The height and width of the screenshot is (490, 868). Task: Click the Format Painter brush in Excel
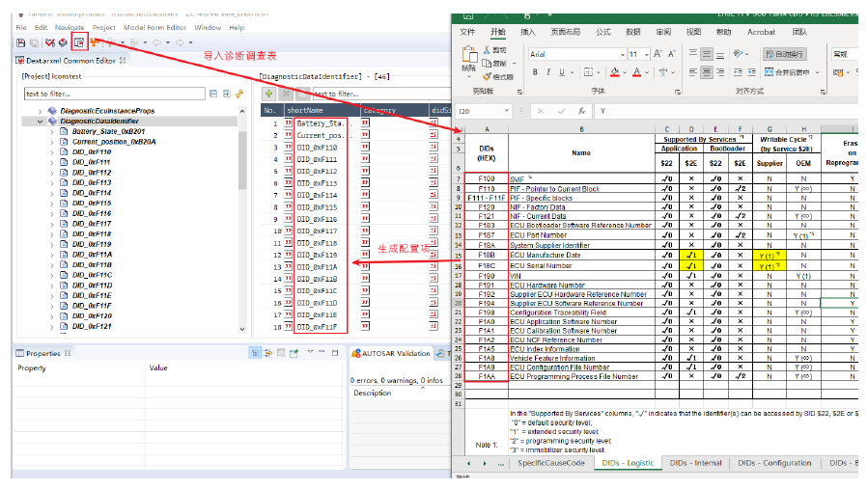(487, 76)
